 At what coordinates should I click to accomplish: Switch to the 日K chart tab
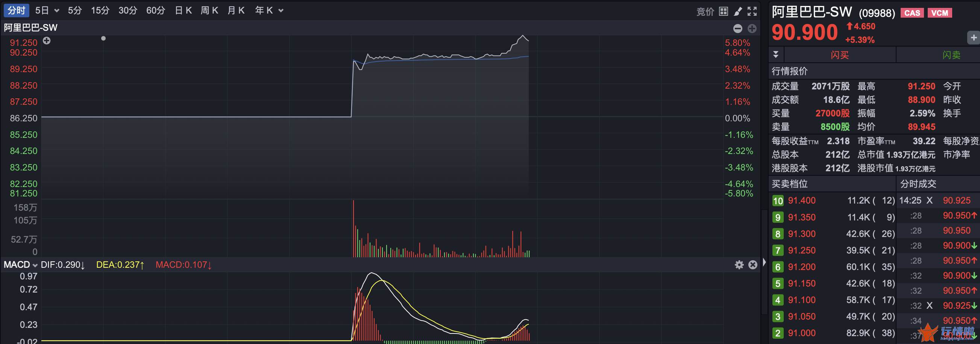(x=183, y=11)
